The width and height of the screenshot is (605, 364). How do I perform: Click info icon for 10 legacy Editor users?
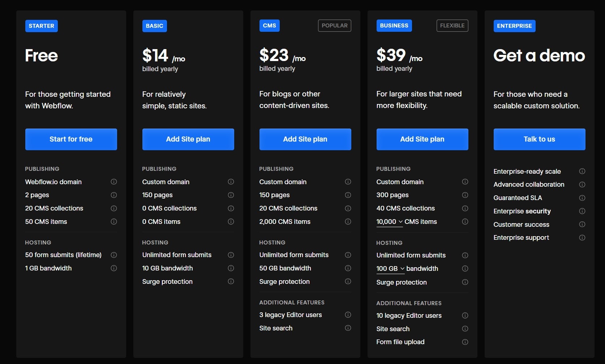coord(465,315)
